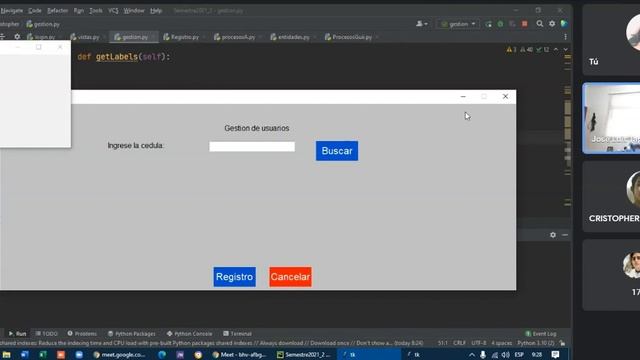The width and height of the screenshot is (640, 360).
Task: Open the Problems tool window tab
Action: pyautogui.click(x=82, y=333)
